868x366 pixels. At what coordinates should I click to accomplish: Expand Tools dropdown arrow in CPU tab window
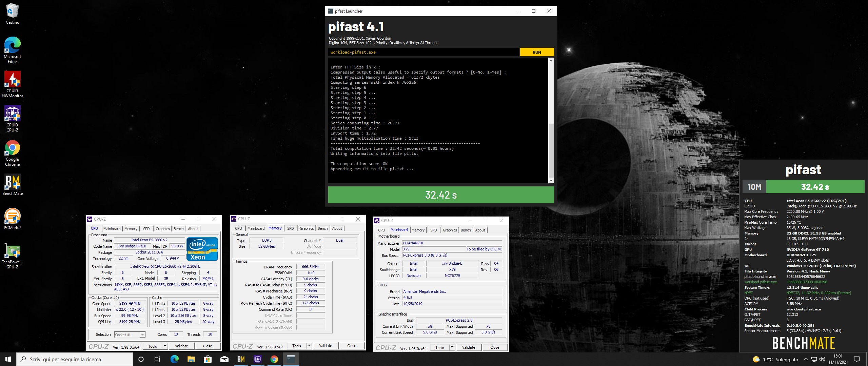coord(165,346)
